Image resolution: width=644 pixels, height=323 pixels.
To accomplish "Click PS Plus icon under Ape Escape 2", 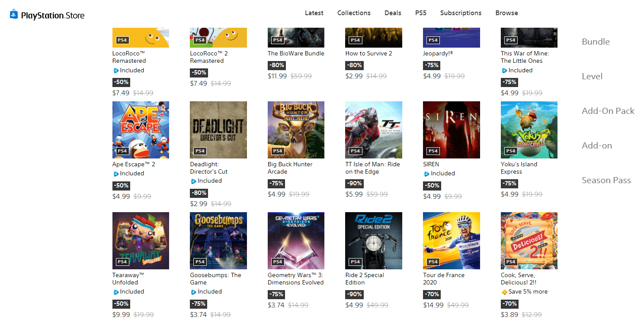I will 116,174.
